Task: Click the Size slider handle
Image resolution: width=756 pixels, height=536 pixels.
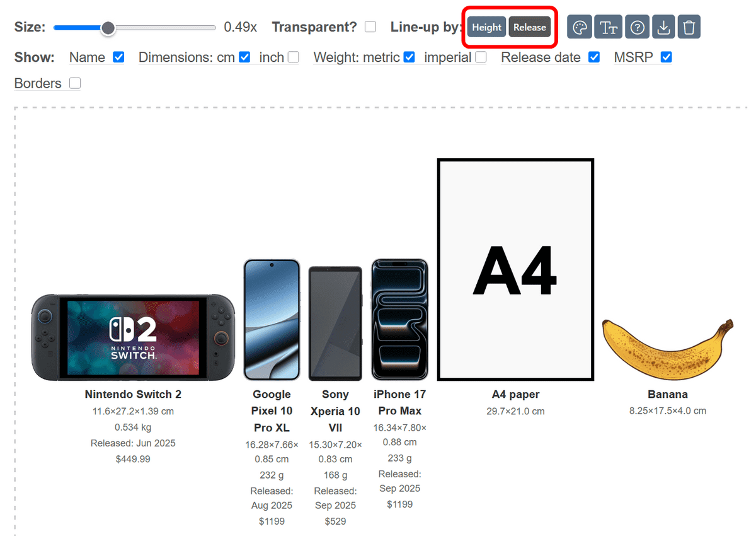Action: [108, 28]
